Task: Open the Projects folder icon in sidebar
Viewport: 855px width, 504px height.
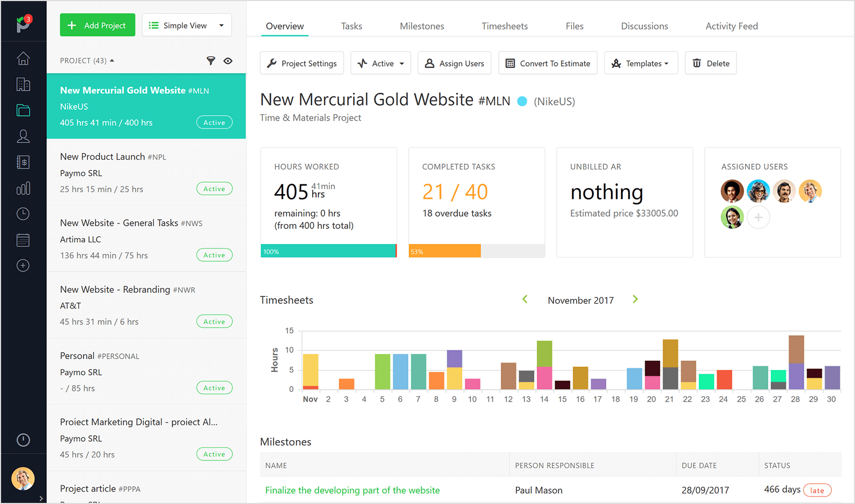Action: [23, 110]
